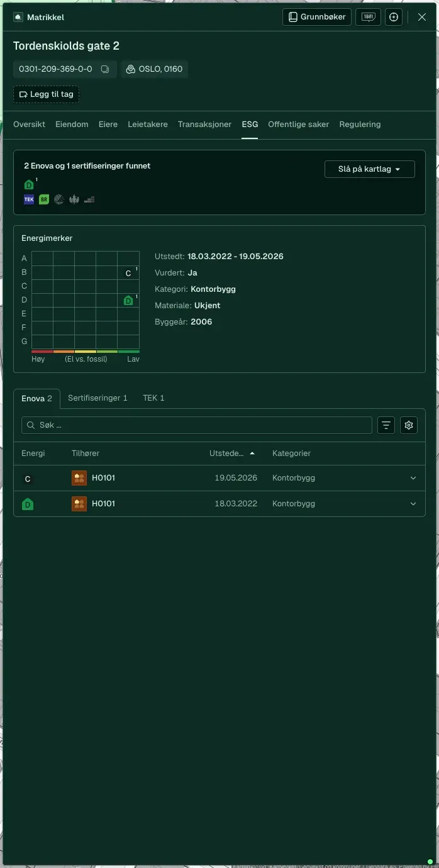Focus the Søk search field
439x868 pixels.
tap(197, 425)
